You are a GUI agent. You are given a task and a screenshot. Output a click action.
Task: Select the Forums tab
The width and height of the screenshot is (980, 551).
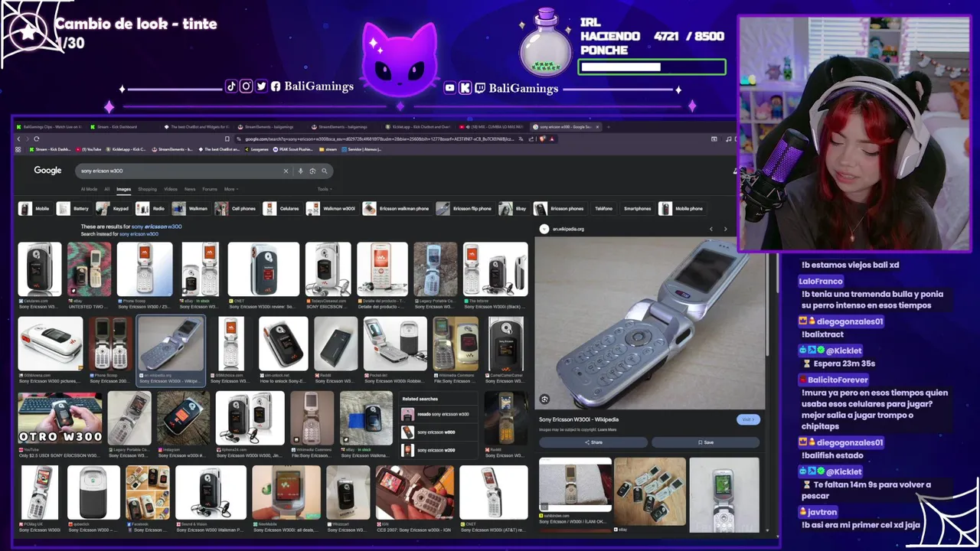point(210,189)
